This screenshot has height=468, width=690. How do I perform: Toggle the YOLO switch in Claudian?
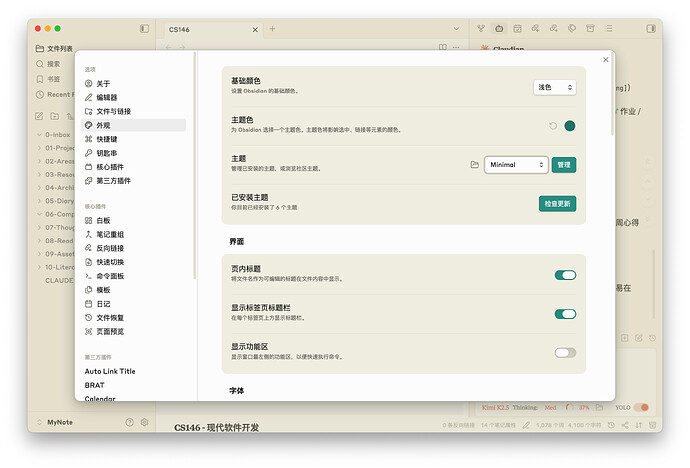642,407
